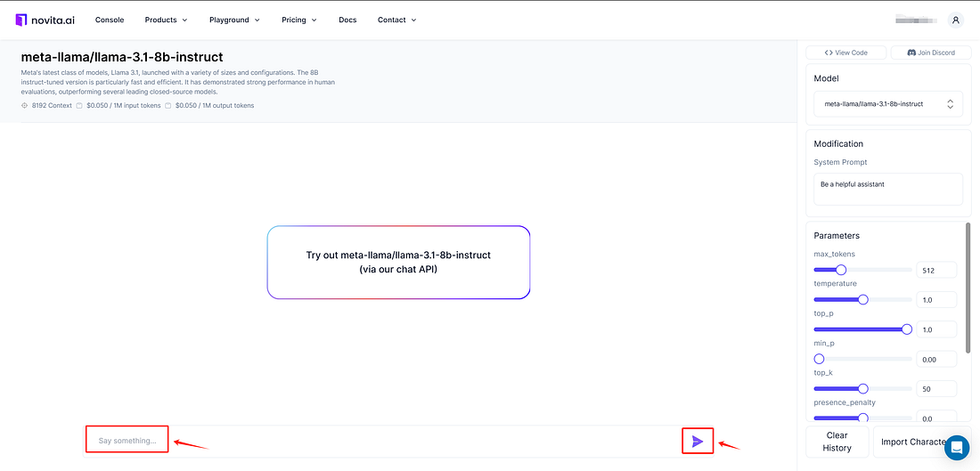
Task: Open the Docs page
Action: [x=347, y=20]
